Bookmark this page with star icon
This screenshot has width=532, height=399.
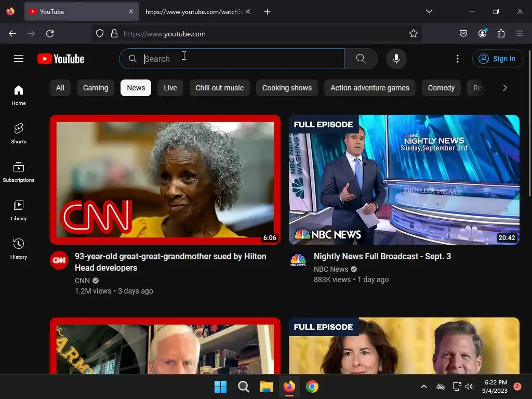[x=413, y=34]
